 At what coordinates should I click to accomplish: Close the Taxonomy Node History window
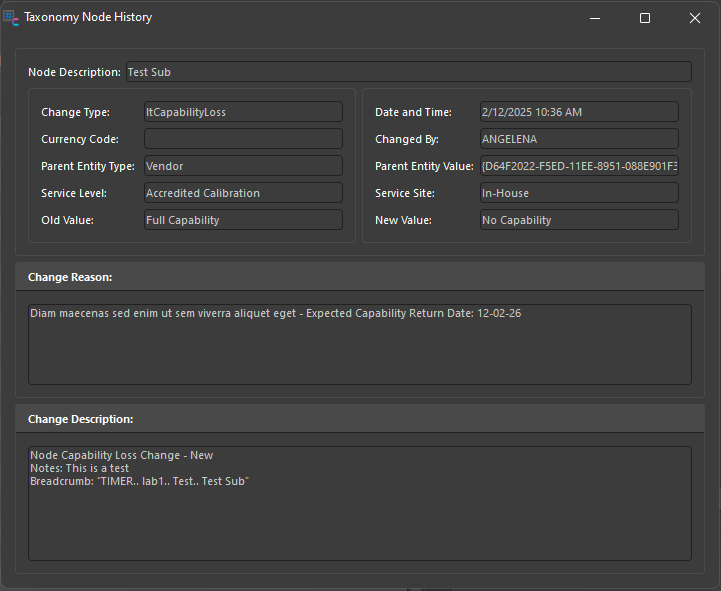click(x=695, y=18)
